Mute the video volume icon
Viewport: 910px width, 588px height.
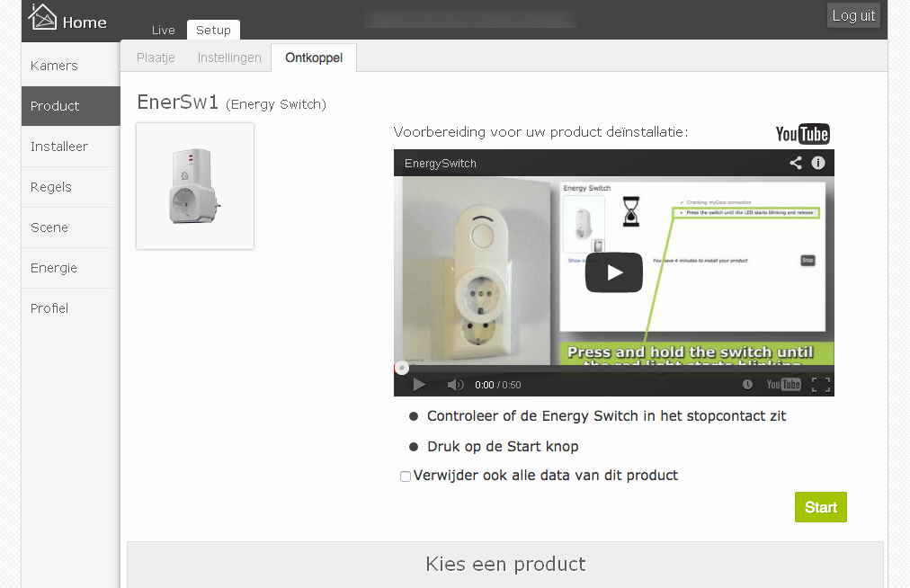click(x=455, y=384)
